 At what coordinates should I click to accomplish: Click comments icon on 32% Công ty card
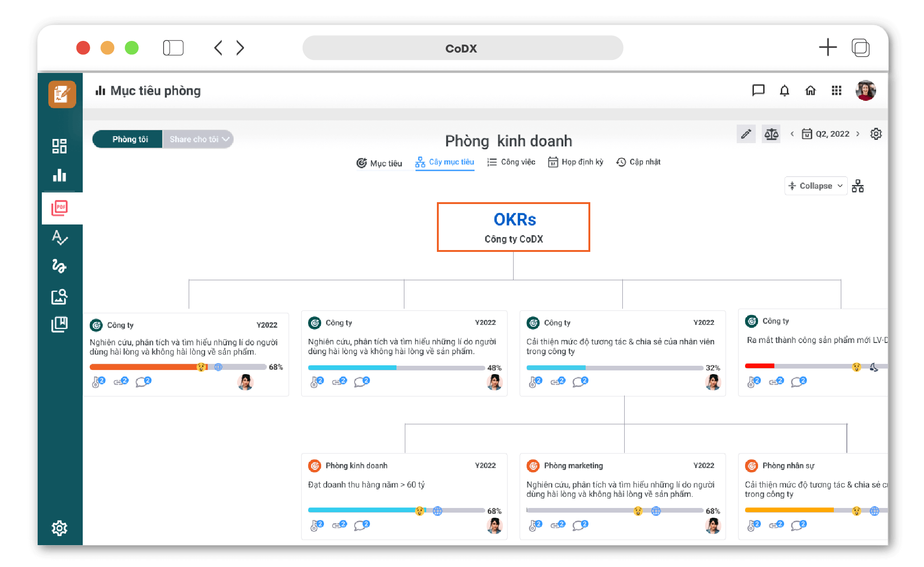pyautogui.click(x=580, y=382)
